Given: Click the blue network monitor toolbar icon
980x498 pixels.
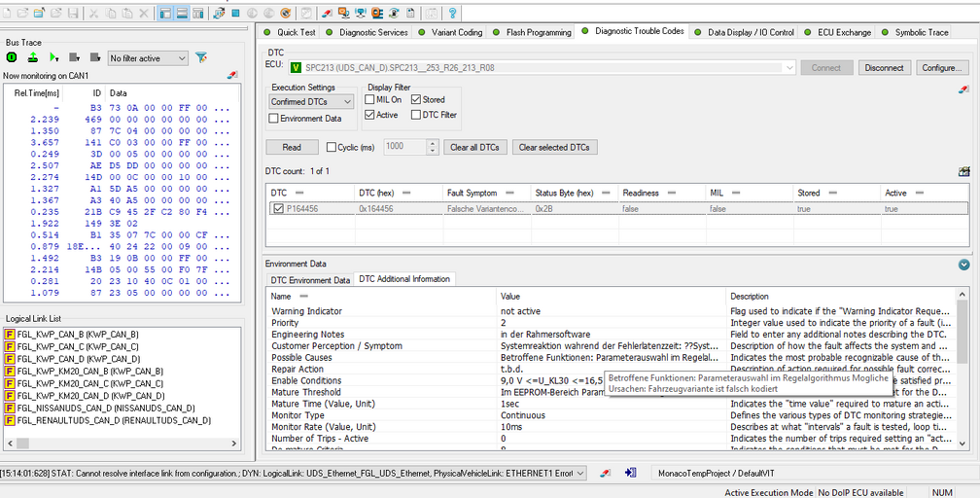Looking at the screenshot, I should pyautogui.click(x=361, y=13).
